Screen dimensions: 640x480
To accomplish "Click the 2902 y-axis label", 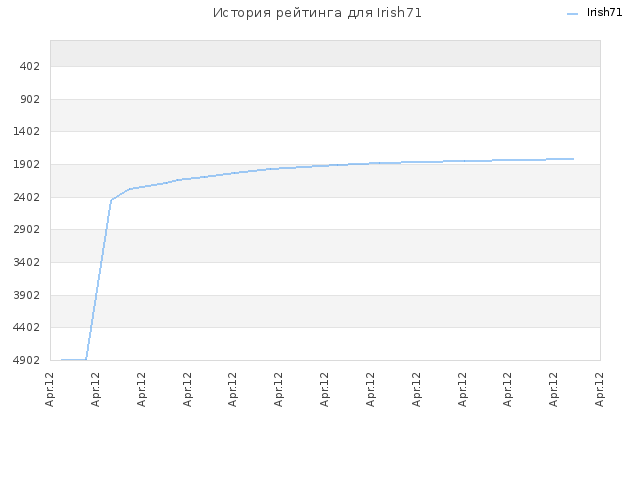I will 27,229.
